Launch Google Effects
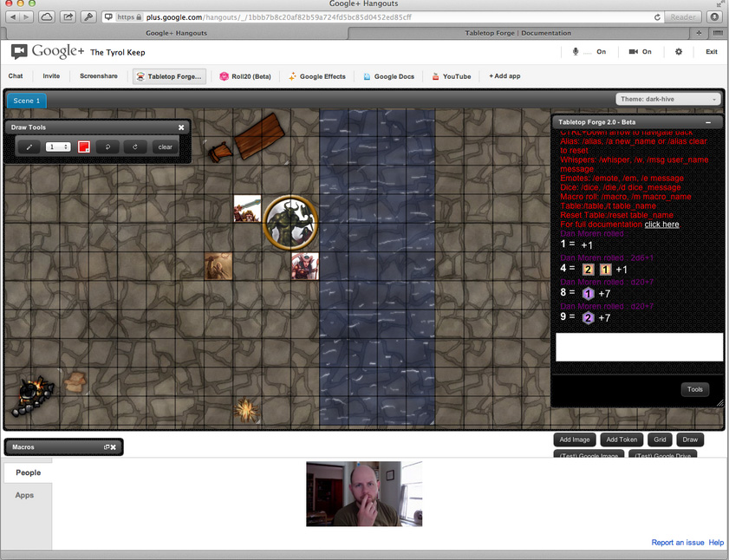Viewport: 729px width, 560px height. click(x=316, y=76)
